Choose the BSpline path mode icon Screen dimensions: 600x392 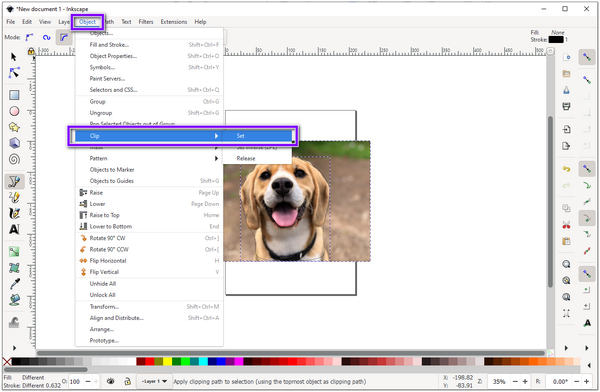64,37
